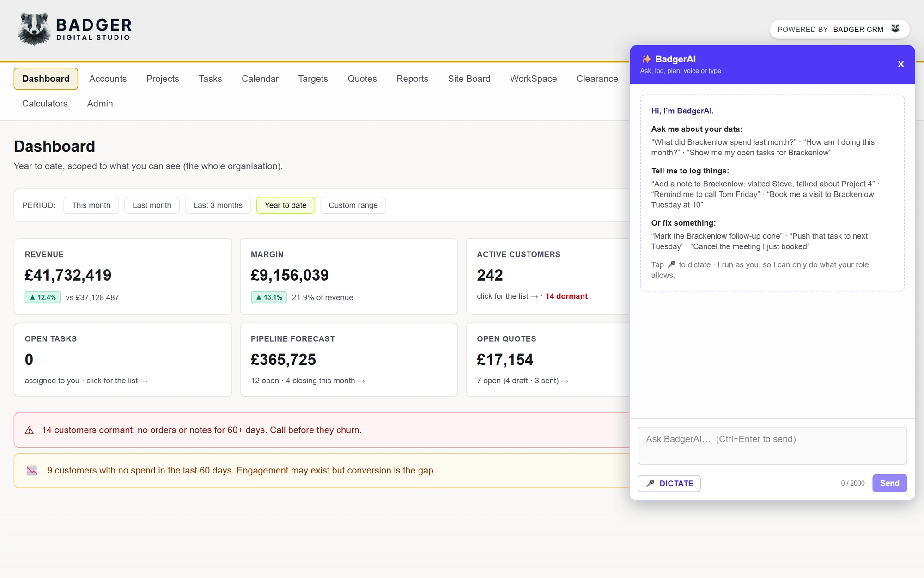Choose the Custom range period
The height and width of the screenshot is (578, 924).
(x=353, y=205)
